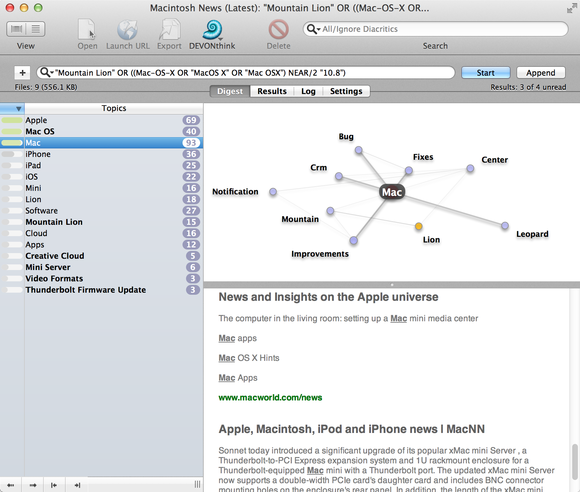Click the iPhone relevance bar

tap(11, 154)
